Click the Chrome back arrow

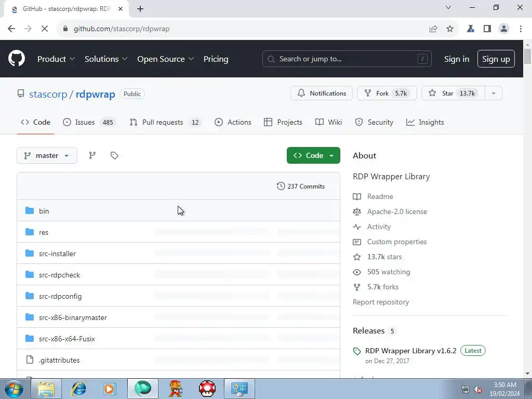click(x=11, y=29)
